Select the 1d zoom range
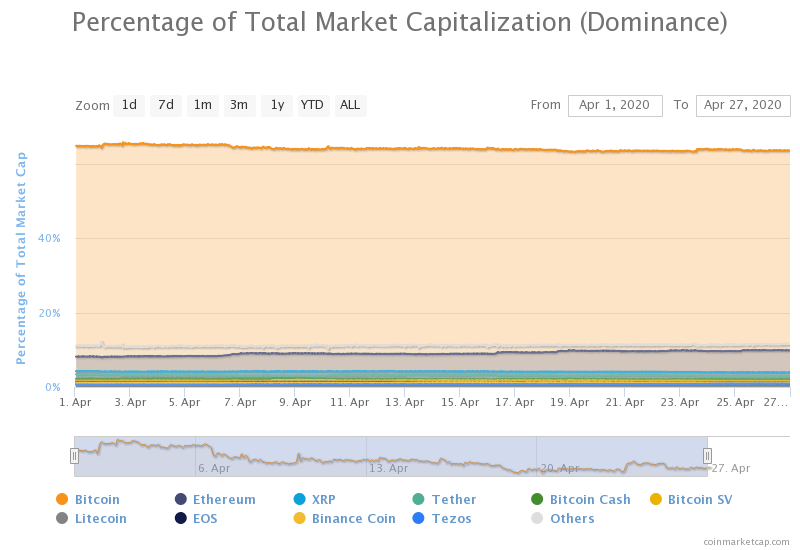Image resolution: width=800 pixels, height=550 pixels. [x=129, y=105]
